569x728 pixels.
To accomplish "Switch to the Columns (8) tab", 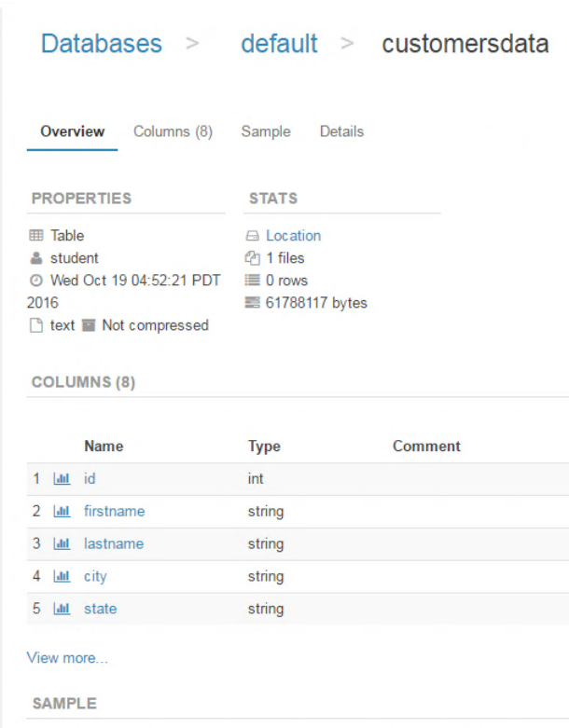I will click(x=173, y=132).
